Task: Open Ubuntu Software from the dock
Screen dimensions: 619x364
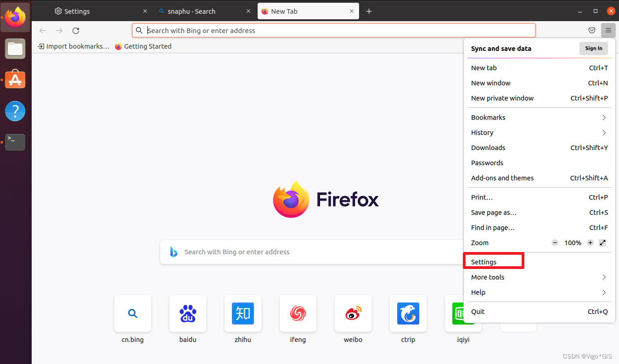Action: click(x=15, y=79)
